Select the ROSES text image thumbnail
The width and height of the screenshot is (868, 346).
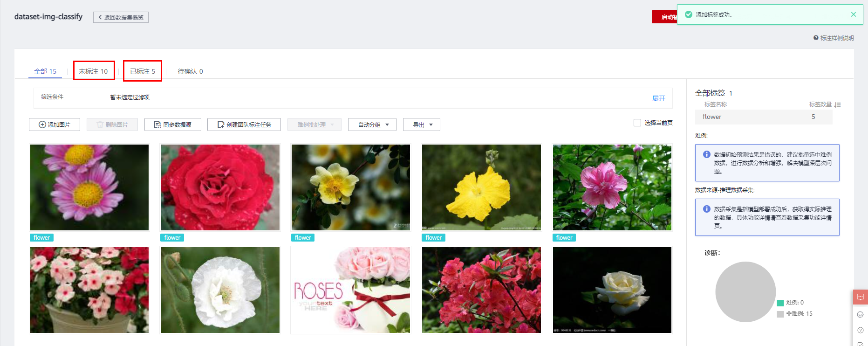click(x=351, y=290)
